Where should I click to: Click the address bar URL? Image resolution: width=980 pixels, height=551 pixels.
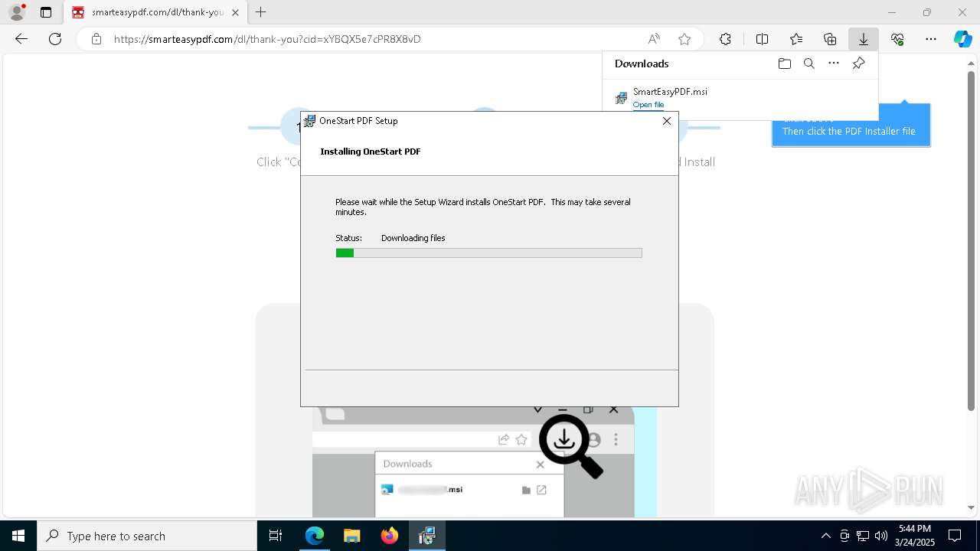[267, 39]
